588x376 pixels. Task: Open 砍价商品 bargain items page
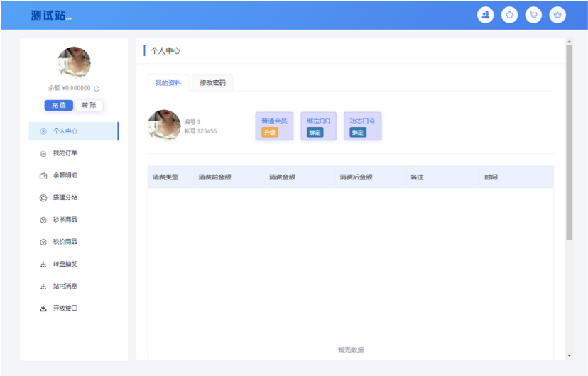(65, 242)
